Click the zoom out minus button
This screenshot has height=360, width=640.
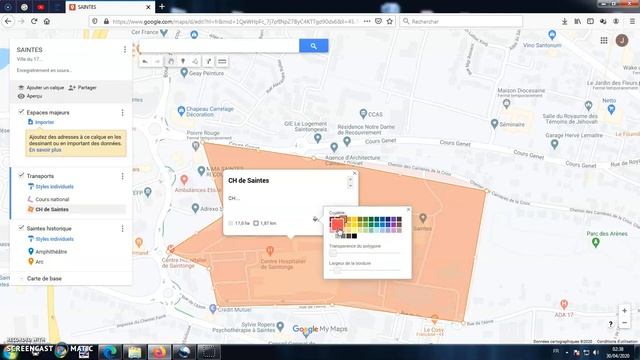(x=624, y=322)
